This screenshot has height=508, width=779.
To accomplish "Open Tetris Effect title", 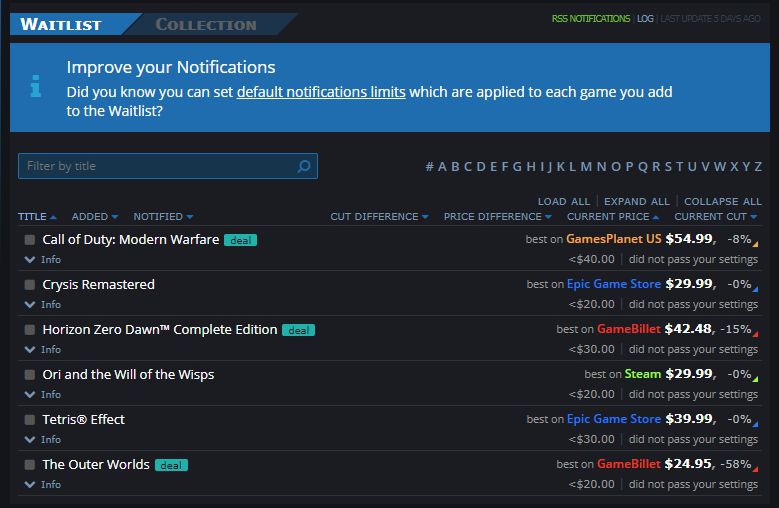I will [83, 420].
